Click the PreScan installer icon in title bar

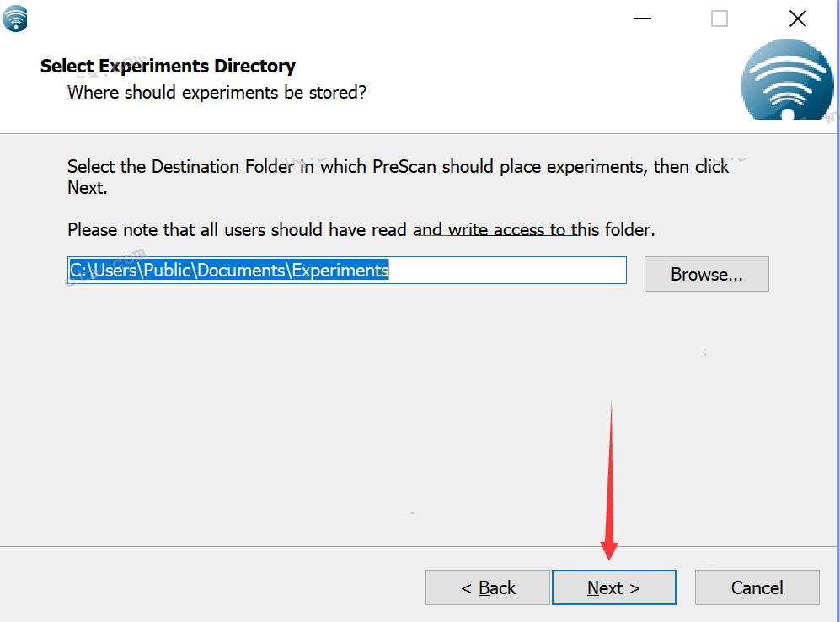[15, 18]
